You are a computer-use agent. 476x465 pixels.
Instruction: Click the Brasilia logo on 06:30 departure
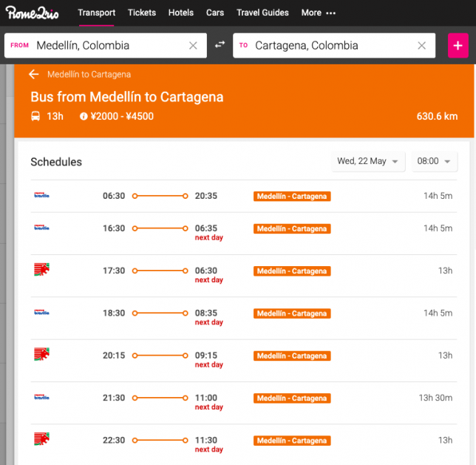pyautogui.click(x=41, y=196)
